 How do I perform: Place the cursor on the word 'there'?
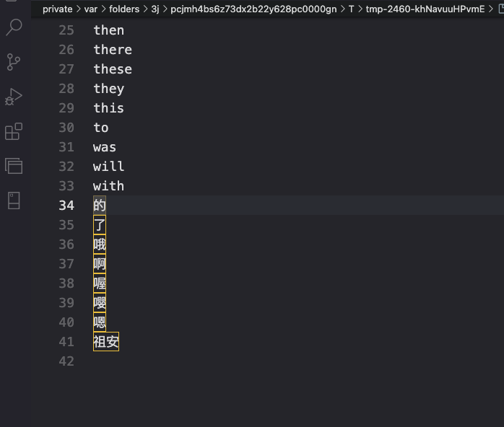pyautogui.click(x=113, y=50)
